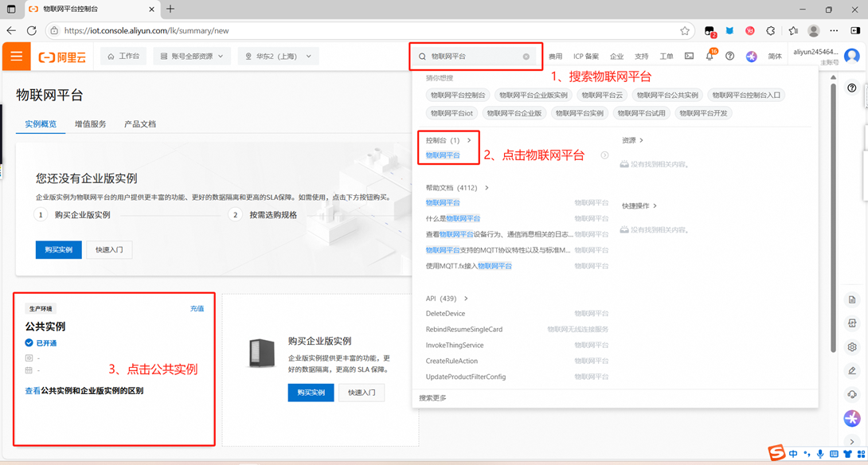Open the AI assistant icon in top bar
This screenshot has width=868, height=465.
click(x=751, y=57)
